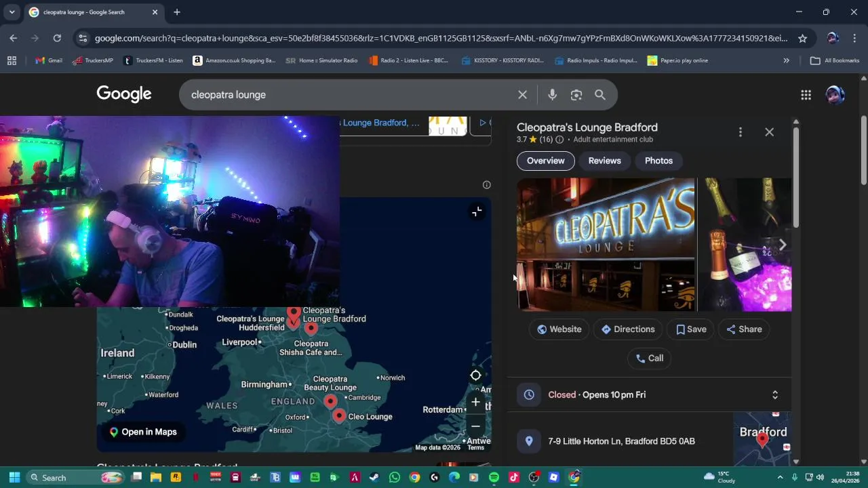This screenshot has height=488, width=868.
Task: Open Steam from the taskbar
Action: tap(374, 477)
